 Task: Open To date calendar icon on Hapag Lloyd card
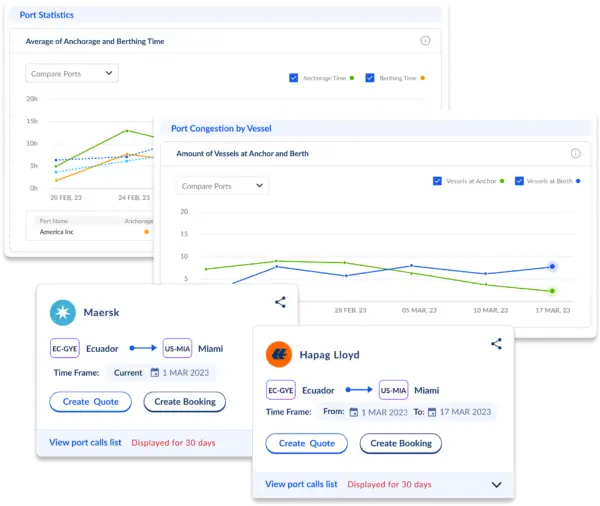point(432,412)
